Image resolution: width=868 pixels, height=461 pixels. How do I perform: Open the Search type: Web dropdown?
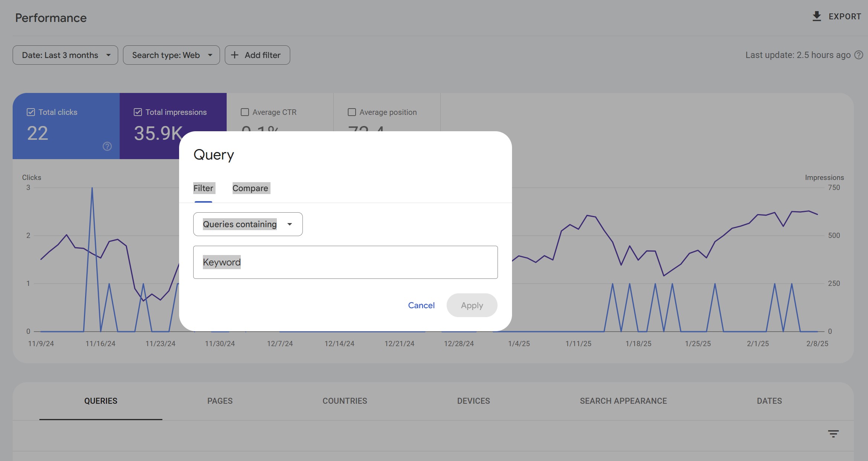click(171, 55)
